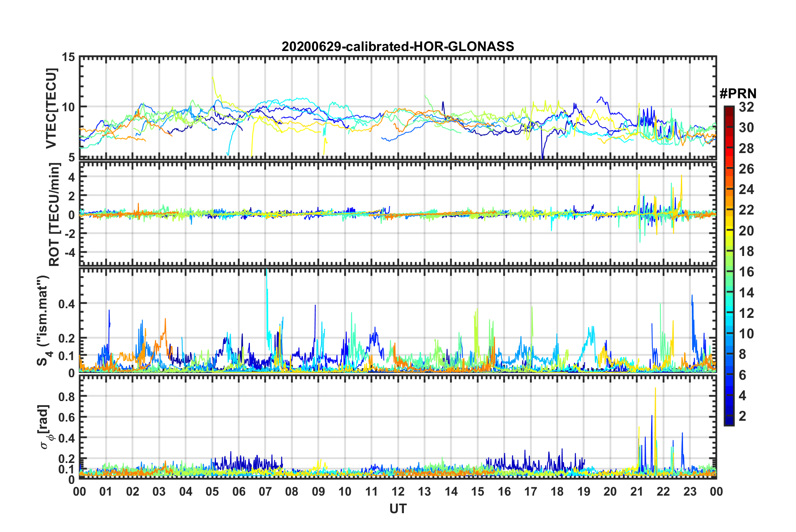Click colorbar tick label 26
796x532 pixels.
tap(746, 169)
